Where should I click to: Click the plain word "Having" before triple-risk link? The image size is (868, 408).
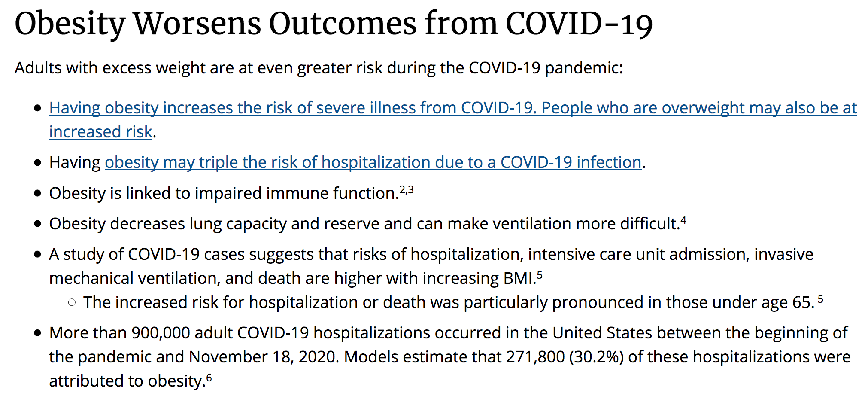75,162
